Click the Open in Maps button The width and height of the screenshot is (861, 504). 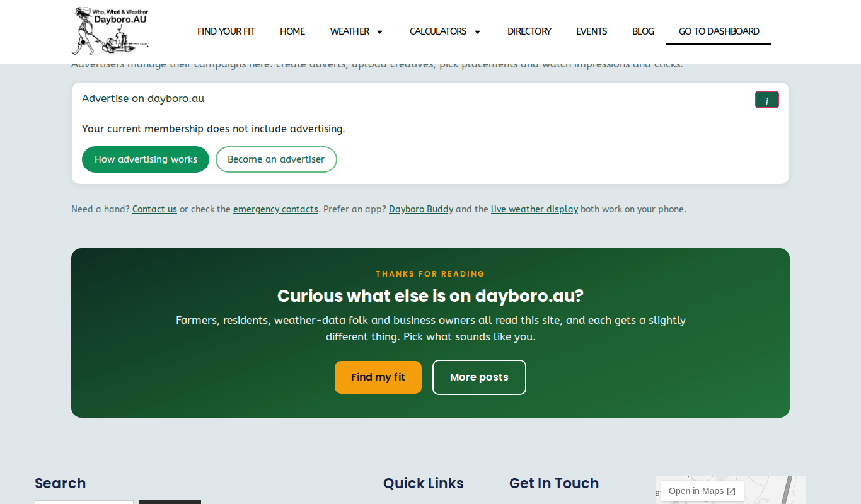[x=702, y=491]
